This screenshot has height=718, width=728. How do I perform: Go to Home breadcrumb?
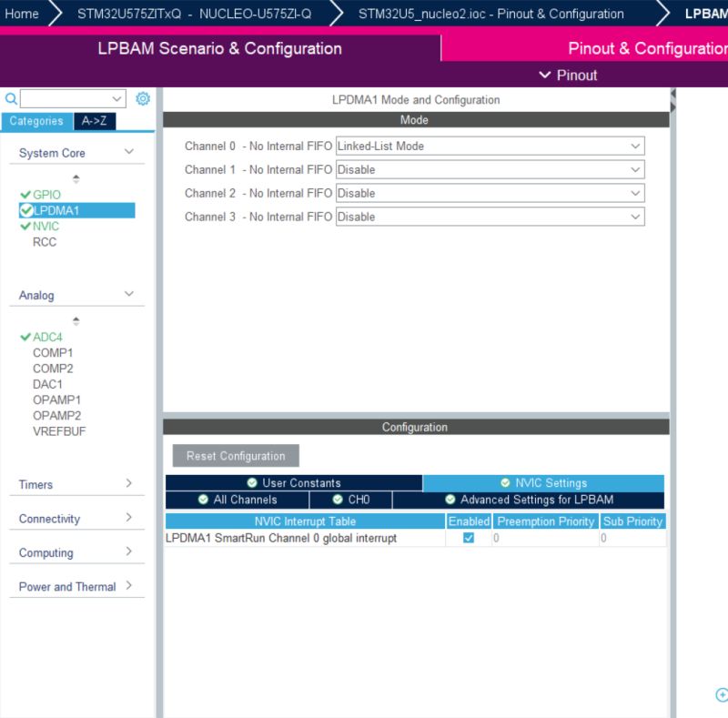[21, 14]
